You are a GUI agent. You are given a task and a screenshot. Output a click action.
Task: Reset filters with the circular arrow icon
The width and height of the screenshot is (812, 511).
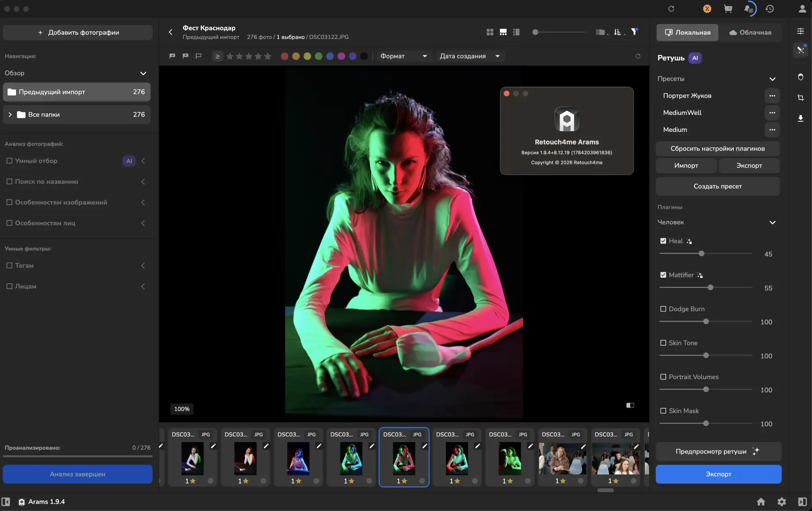click(x=638, y=56)
